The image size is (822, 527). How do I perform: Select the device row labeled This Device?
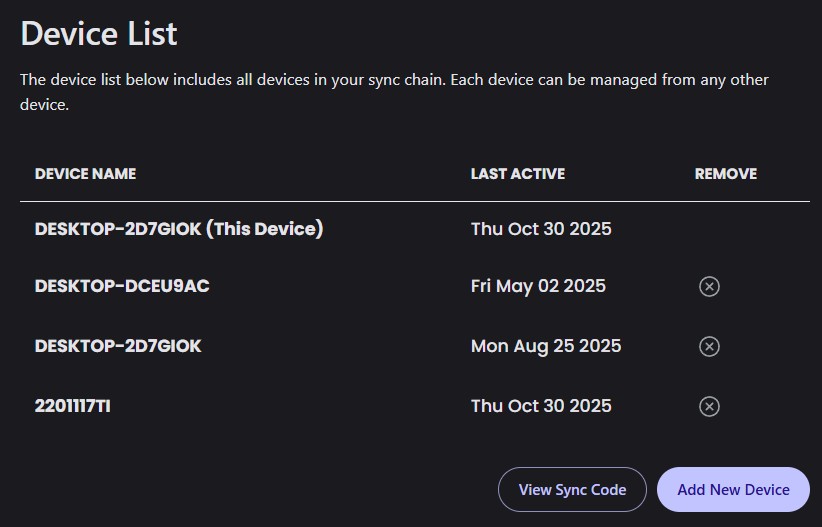(x=179, y=229)
